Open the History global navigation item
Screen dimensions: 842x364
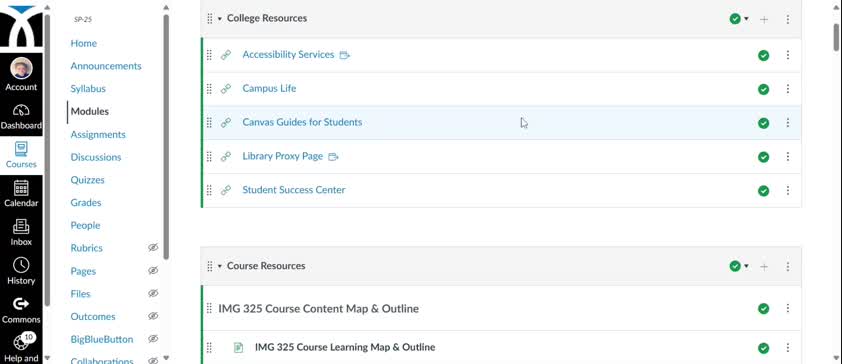(x=21, y=271)
